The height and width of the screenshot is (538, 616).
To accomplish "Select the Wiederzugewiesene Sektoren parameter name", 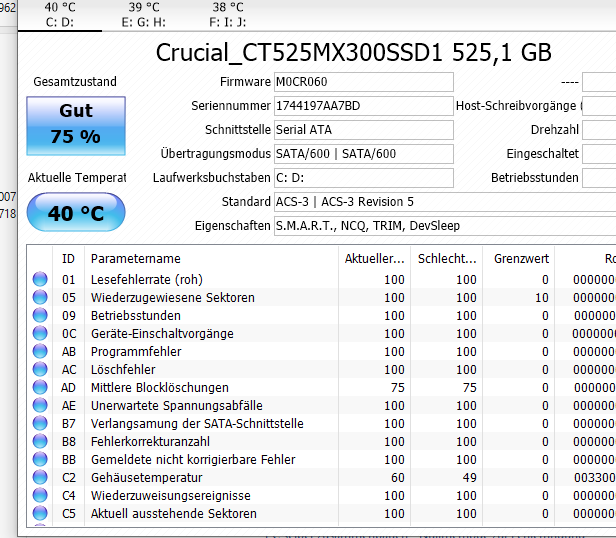I will (x=173, y=297).
